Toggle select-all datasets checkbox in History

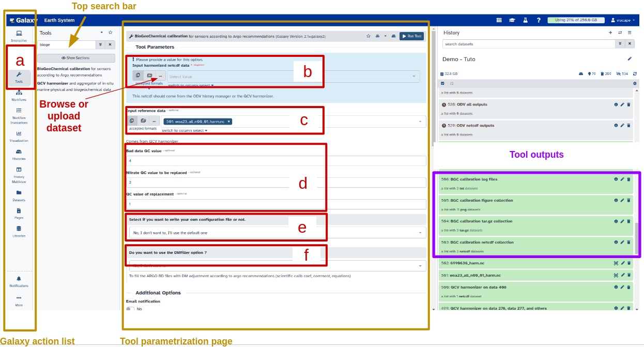[x=442, y=83]
